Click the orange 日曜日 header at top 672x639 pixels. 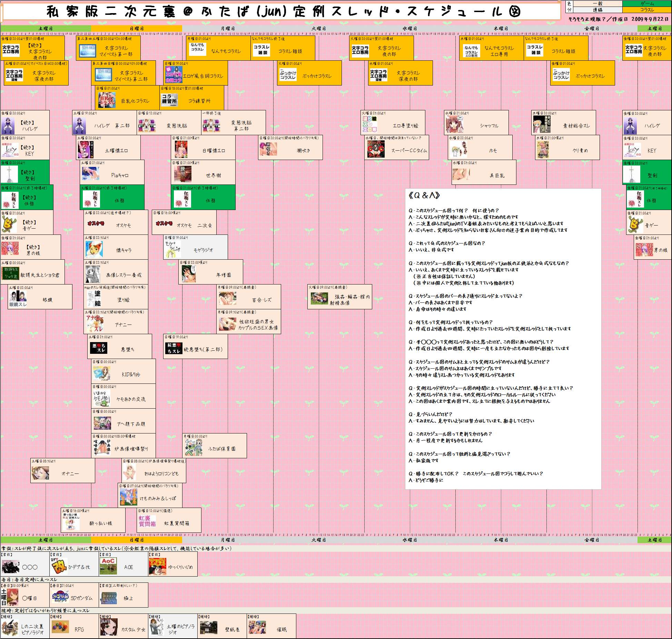click(137, 29)
